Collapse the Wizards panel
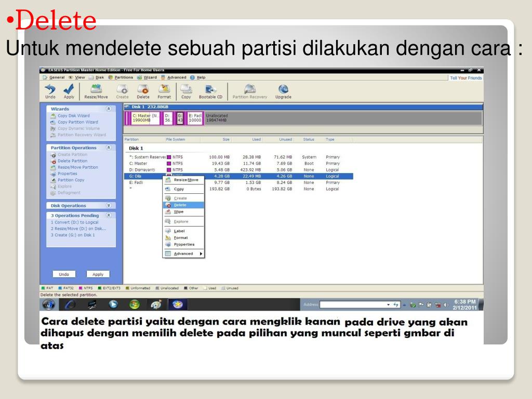This screenshot has width=532, height=399. pyautogui.click(x=109, y=109)
